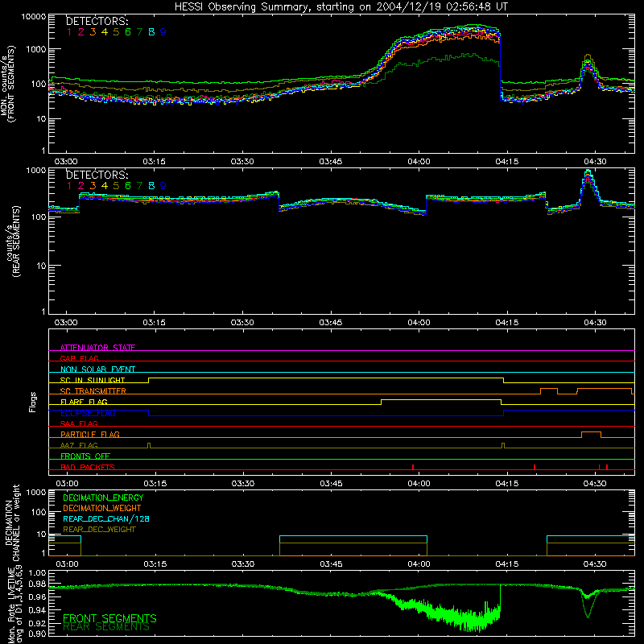This screenshot has height=644, width=644.
Task: Click 03:30 tick under Flags panel
Action: coord(243,484)
